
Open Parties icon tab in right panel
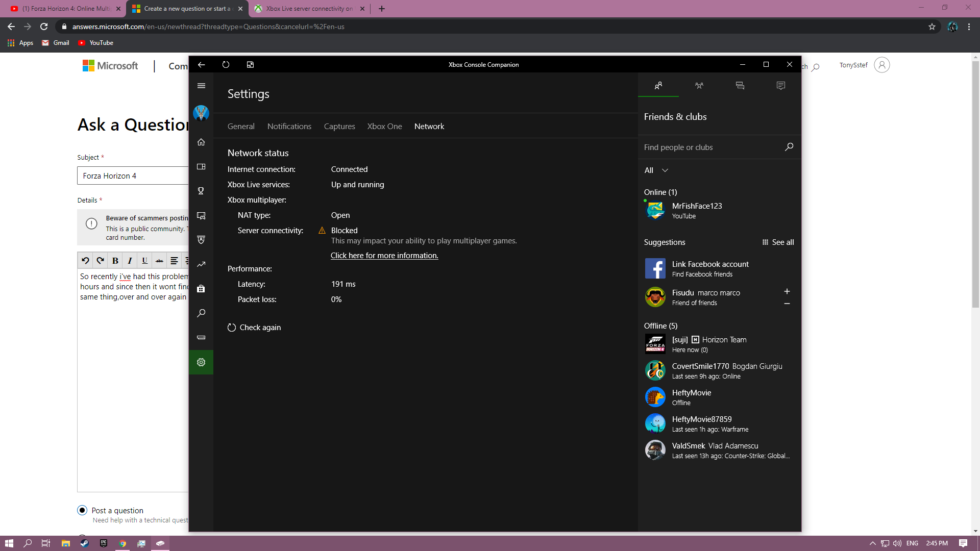pos(699,86)
